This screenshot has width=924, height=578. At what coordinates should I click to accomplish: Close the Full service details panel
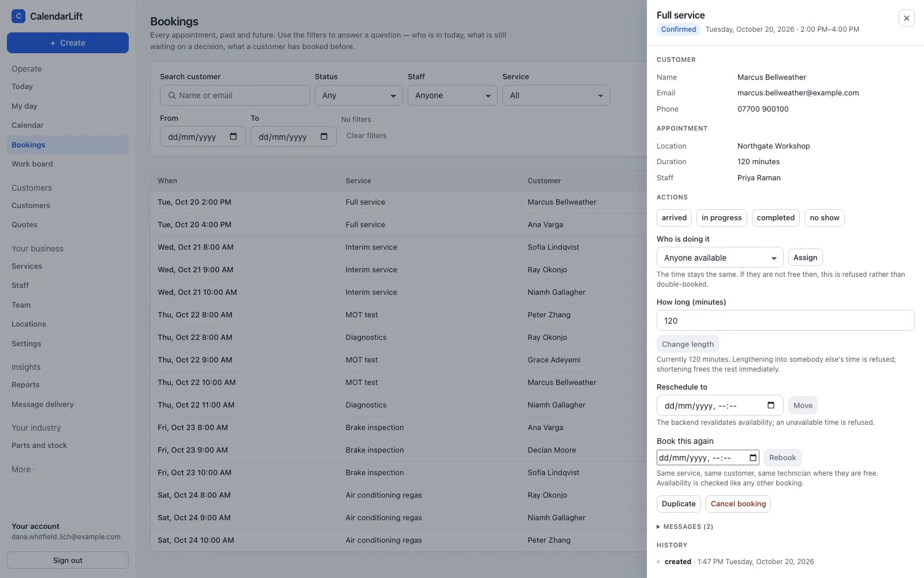click(x=907, y=18)
